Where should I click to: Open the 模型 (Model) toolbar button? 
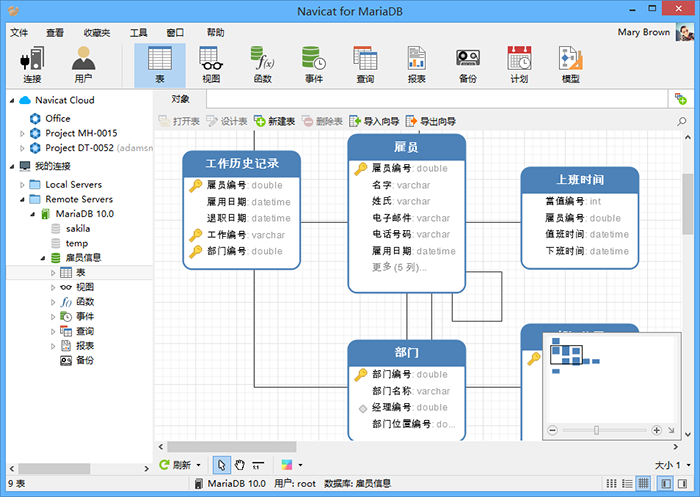pyautogui.click(x=571, y=65)
